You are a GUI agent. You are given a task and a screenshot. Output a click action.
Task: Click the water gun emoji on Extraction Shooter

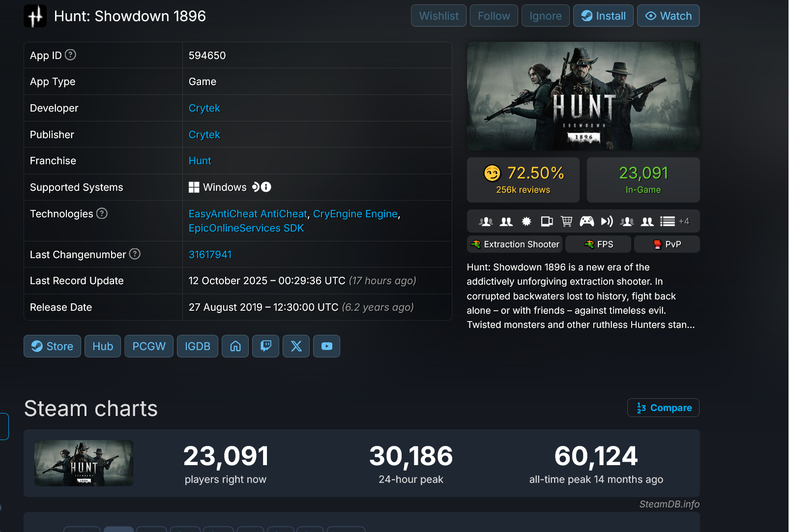476,244
